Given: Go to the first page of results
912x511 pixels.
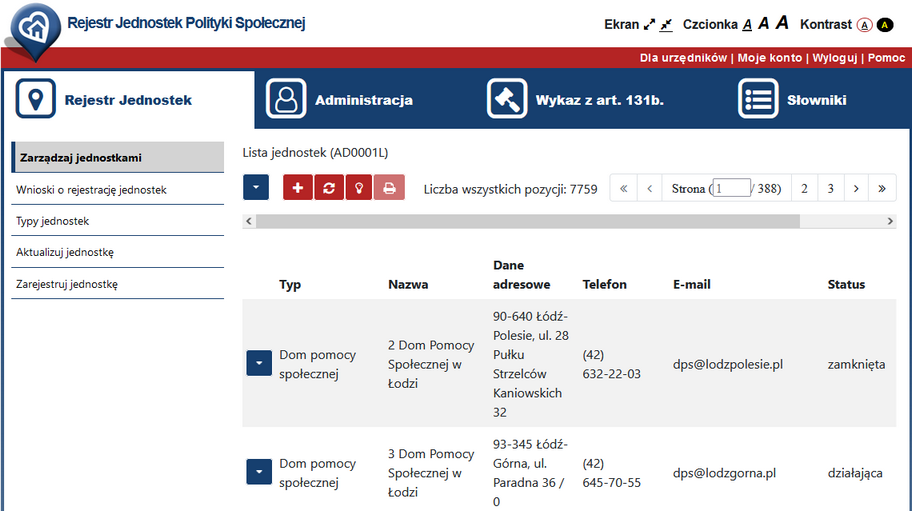Looking at the screenshot, I should pyautogui.click(x=624, y=188).
